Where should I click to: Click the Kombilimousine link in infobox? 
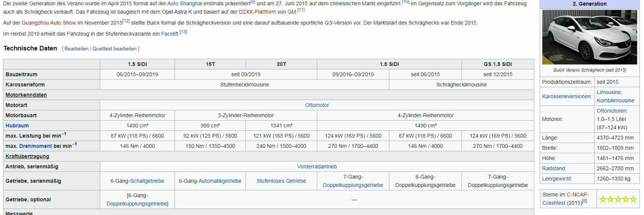pos(615,101)
